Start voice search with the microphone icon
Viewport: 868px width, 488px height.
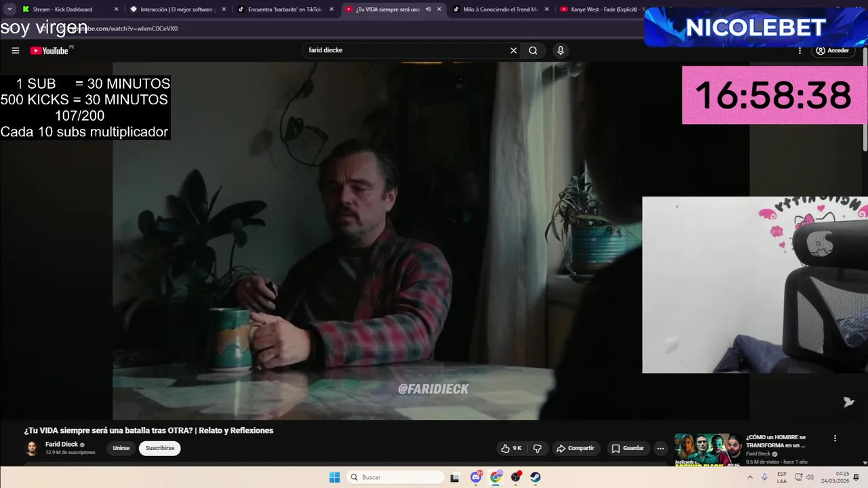560,50
